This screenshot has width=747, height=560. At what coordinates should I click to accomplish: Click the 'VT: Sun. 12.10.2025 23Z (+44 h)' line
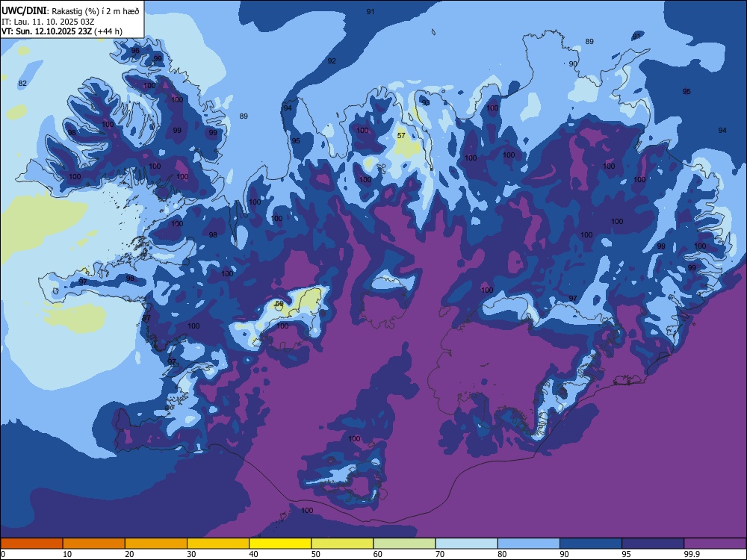click(x=62, y=31)
